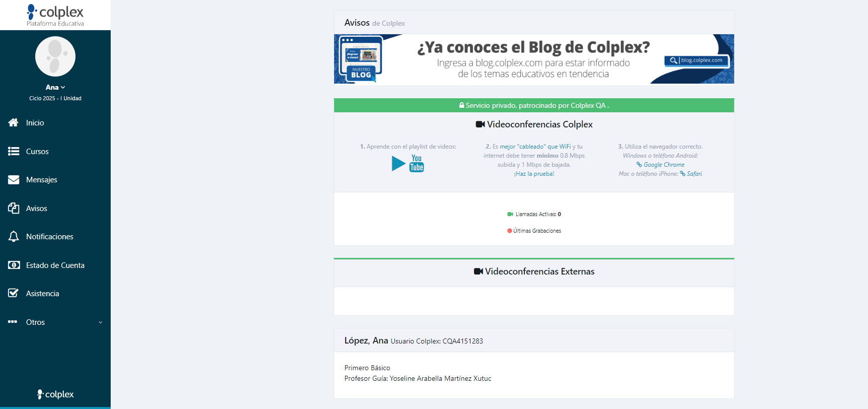This screenshot has height=409, width=868.
Task: Click the Primero Básico grade text
Action: pyautogui.click(x=367, y=368)
